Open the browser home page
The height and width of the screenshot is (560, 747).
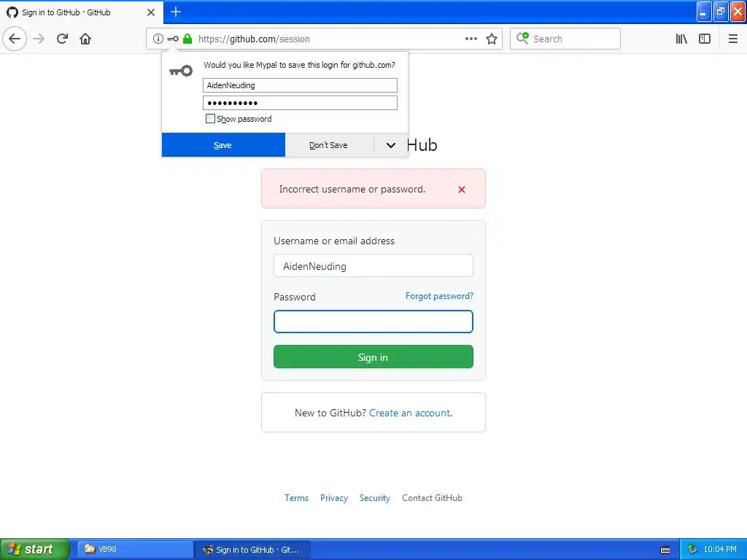click(85, 39)
